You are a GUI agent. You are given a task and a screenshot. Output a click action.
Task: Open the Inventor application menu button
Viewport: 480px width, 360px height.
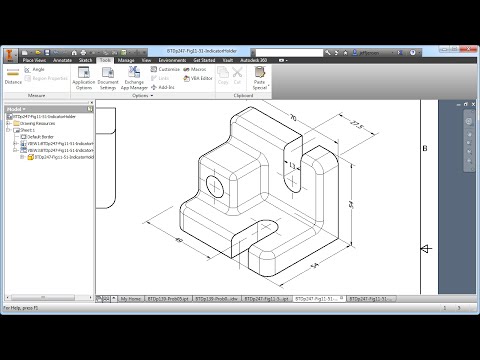[x=10, y=55]
